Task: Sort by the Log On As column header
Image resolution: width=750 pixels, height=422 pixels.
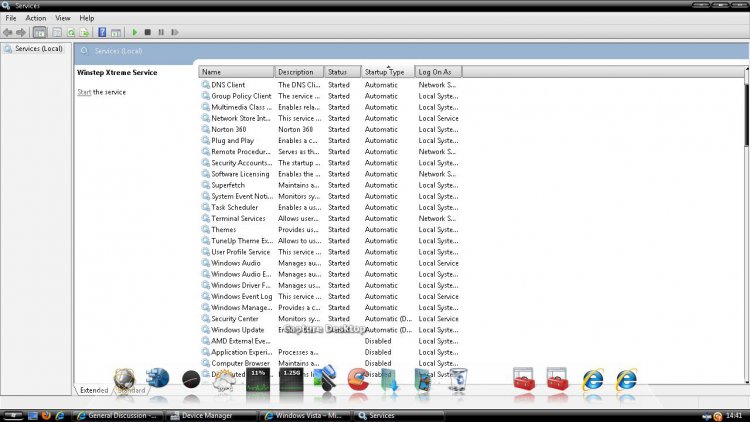Action: coord(438,72)
